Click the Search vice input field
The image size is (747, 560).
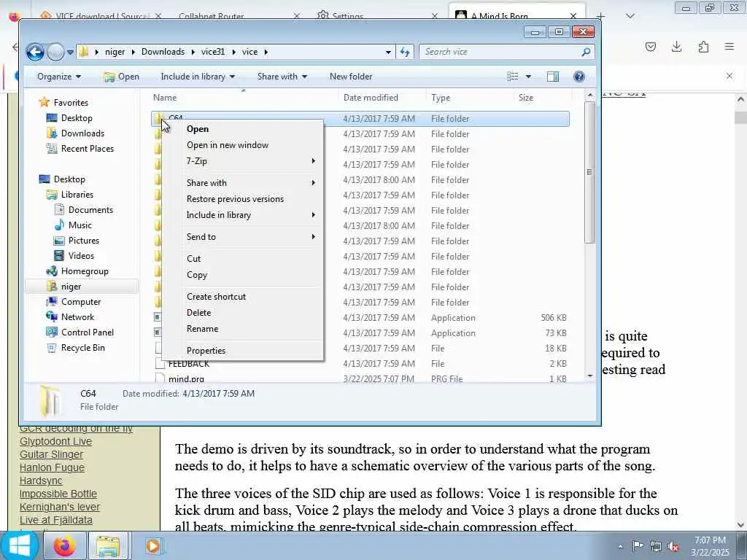[500, 52]
